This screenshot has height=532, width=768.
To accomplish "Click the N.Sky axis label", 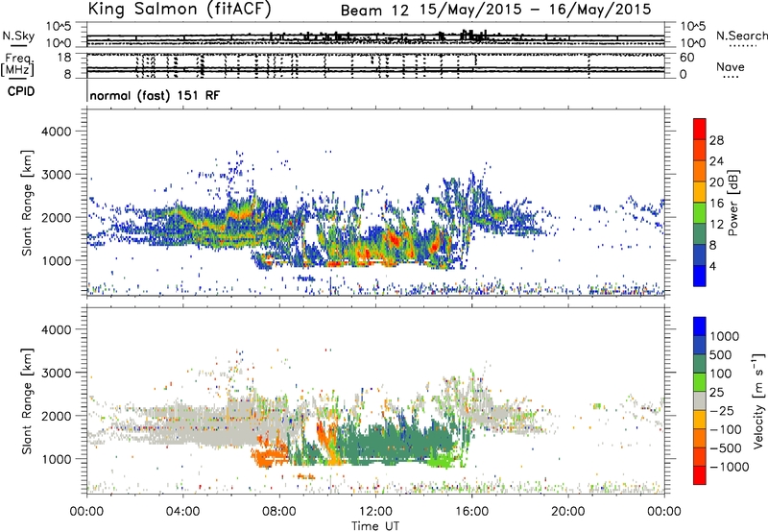I will click(x=18, y=36).
